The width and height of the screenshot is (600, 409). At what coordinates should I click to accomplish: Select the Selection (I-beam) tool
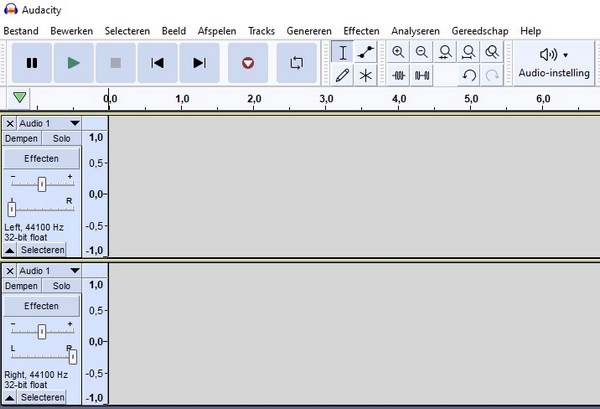coord(342,52)
